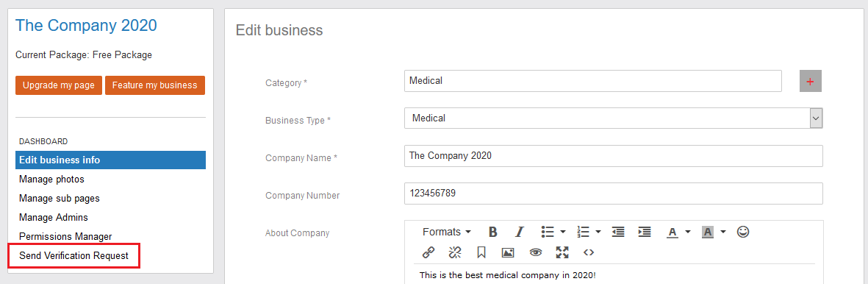Expand bullet list style options arrow

click(563, 232)
